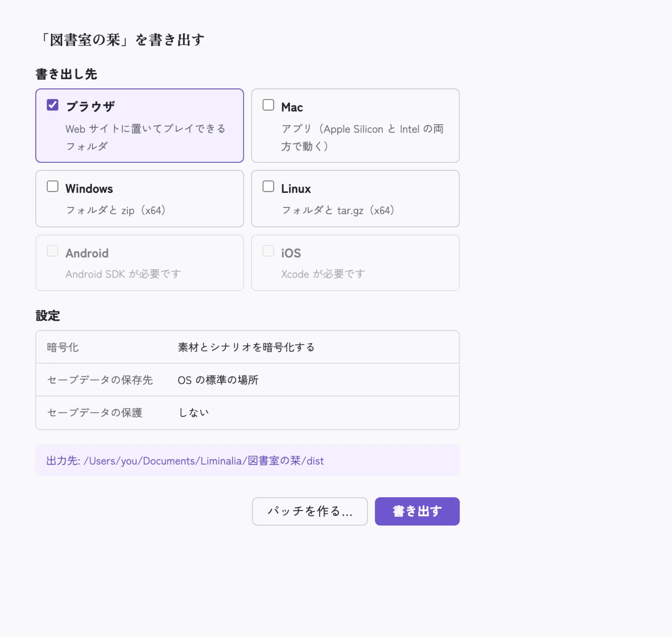
Task: Change セーブデータの保存先 setting
Action: coord(248,380)
